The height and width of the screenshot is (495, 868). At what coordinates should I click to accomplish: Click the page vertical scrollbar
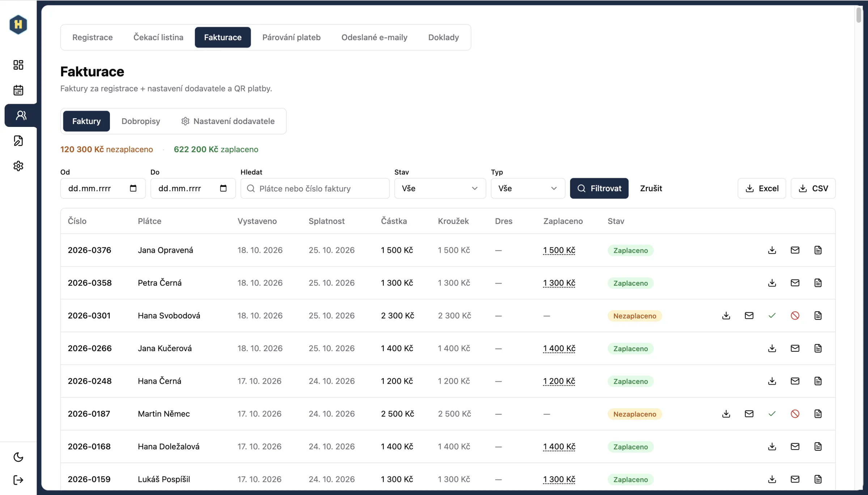pyautogui.click(x=859, y=14)
